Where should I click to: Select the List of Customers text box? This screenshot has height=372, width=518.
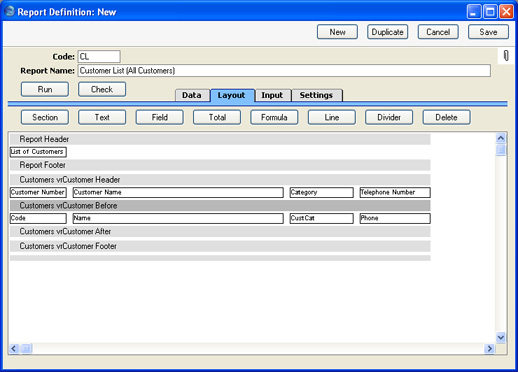(x=38, y=152)
